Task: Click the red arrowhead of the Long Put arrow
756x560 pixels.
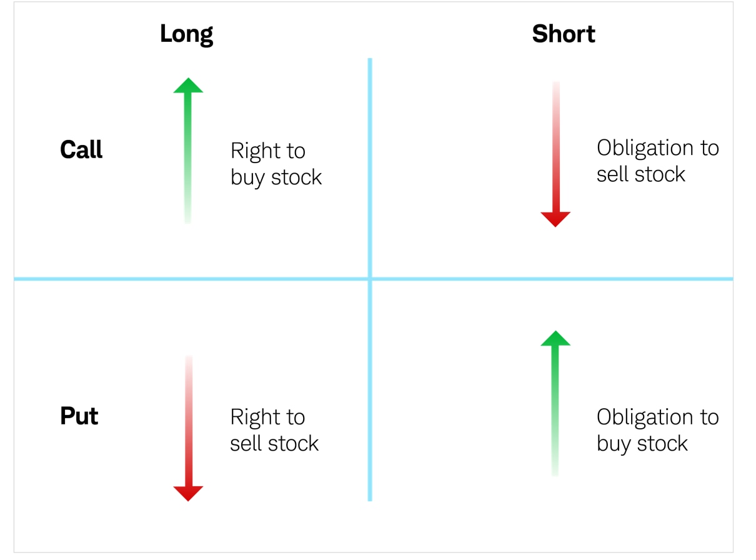Action: click(x=188, y=492)
